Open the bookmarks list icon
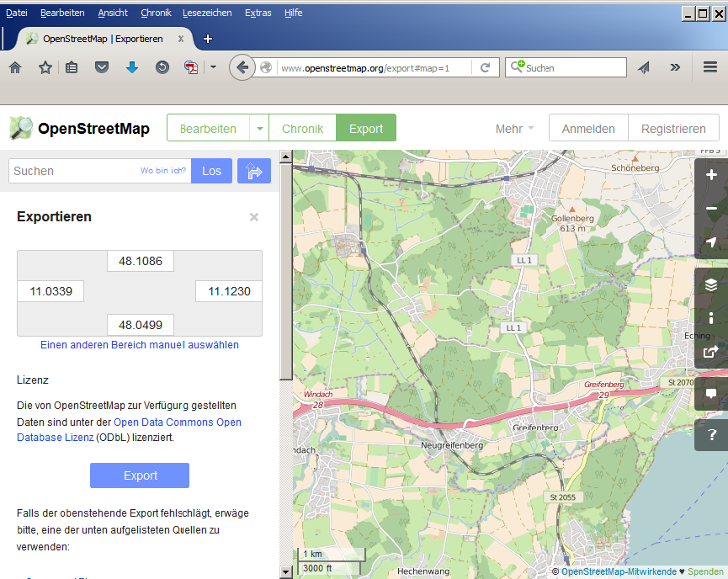The height and width of the screenshot is (579, 728). (72, 68)
